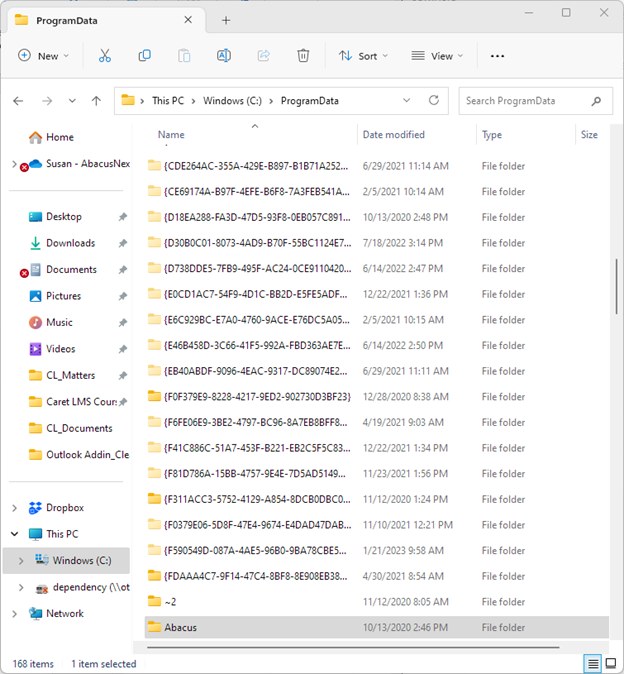The width and height of the screenshot is (624, 674).
Task: Select the Abacus folder
Action: [x=376, y=628]
